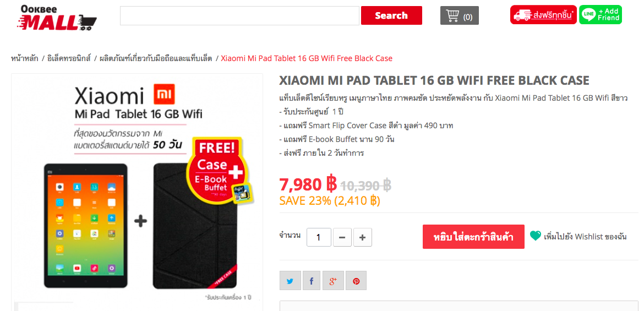Click the quantity input field
The height and width of the screenshot is (311, 644).
[319, 237]
